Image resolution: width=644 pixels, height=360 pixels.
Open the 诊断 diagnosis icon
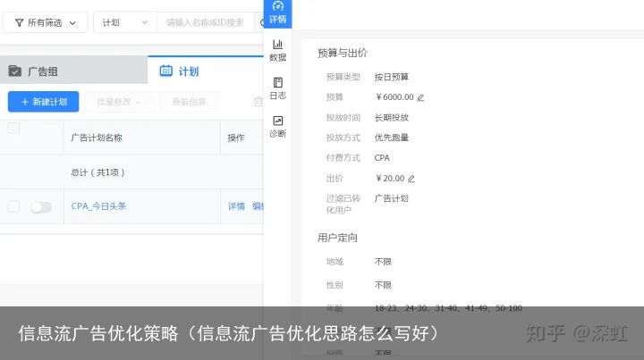point(277,121)
